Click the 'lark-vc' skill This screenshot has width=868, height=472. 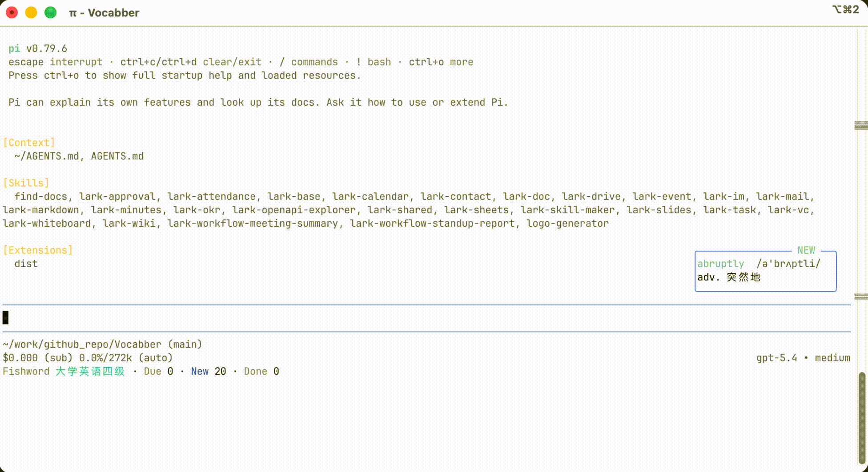point(789,210)
